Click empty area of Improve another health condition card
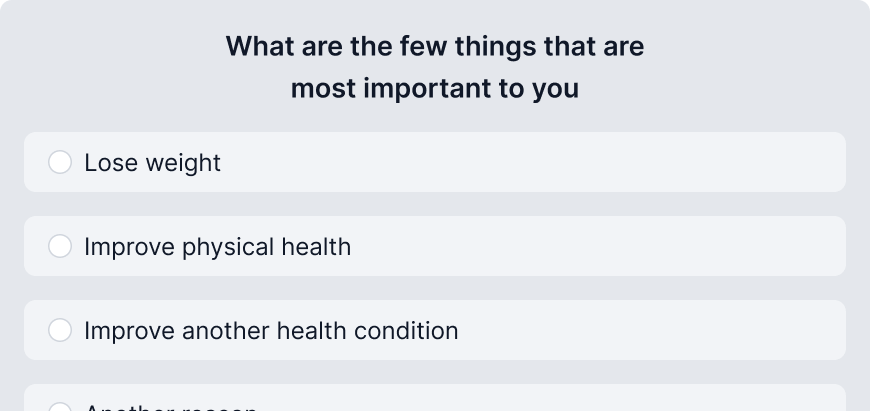 tap(649, 330)
